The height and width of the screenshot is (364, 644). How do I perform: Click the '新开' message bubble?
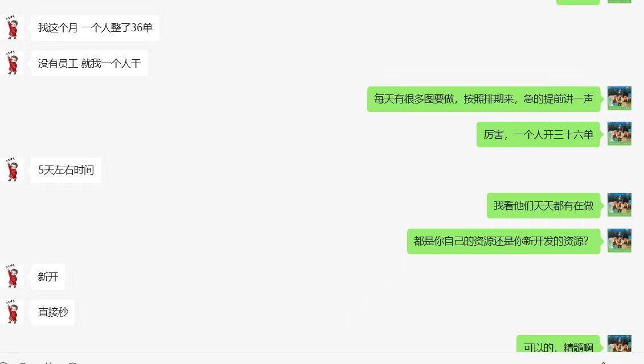[48, 276]
